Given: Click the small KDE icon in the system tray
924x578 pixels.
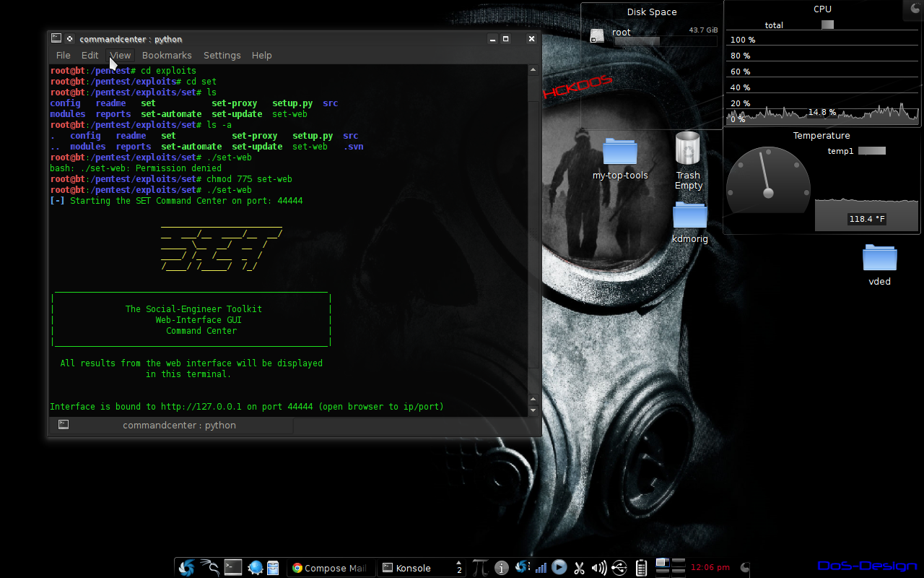Looking at the screenshot, I should point(522,568).
